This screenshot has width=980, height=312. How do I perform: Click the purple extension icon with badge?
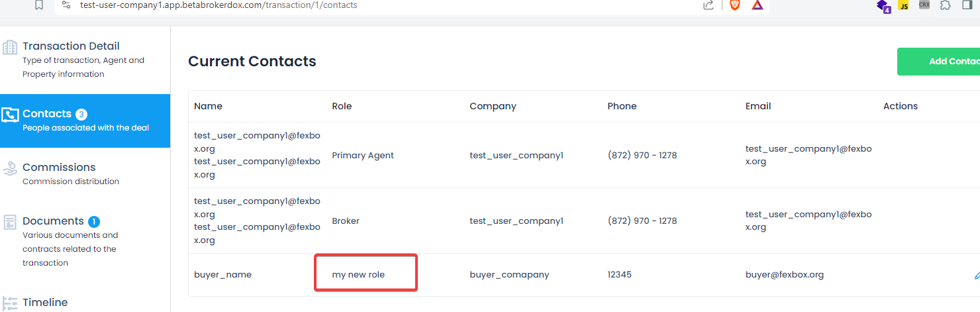883,6
